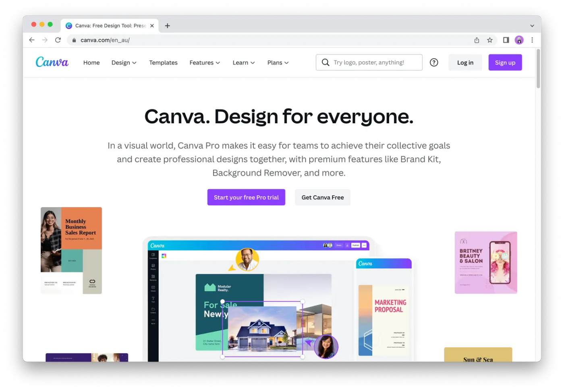Click the padlock icon in the address bar
Screen dimensions: 564x392
[73, 40]
